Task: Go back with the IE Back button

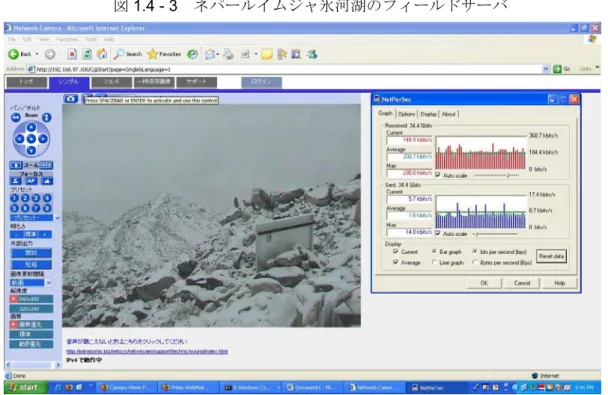Action: coord(19,54)
